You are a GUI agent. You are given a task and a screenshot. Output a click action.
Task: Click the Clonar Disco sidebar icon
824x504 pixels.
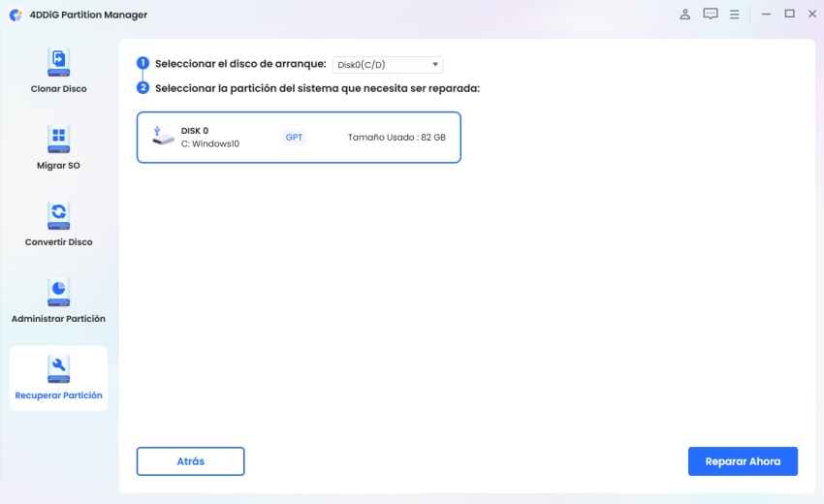[x=58, y=63]
